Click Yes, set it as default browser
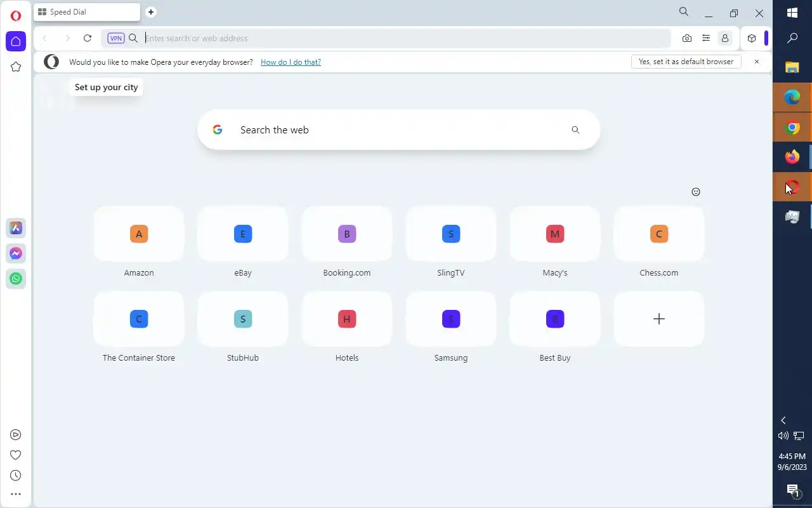812x508 pixels. pyautogui.click(x=686, y=62)
